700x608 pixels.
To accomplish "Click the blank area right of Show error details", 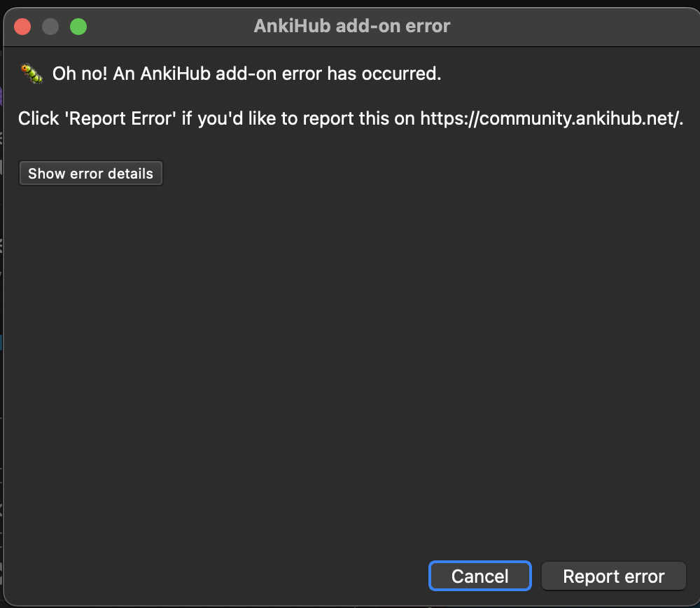I will click(x=420, y=174).
